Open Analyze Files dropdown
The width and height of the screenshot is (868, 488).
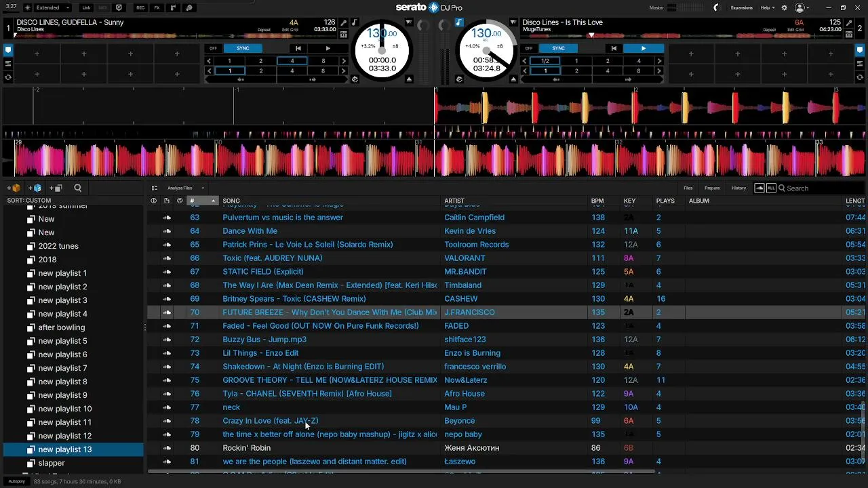pyautogui.click(x=186, y=188)
